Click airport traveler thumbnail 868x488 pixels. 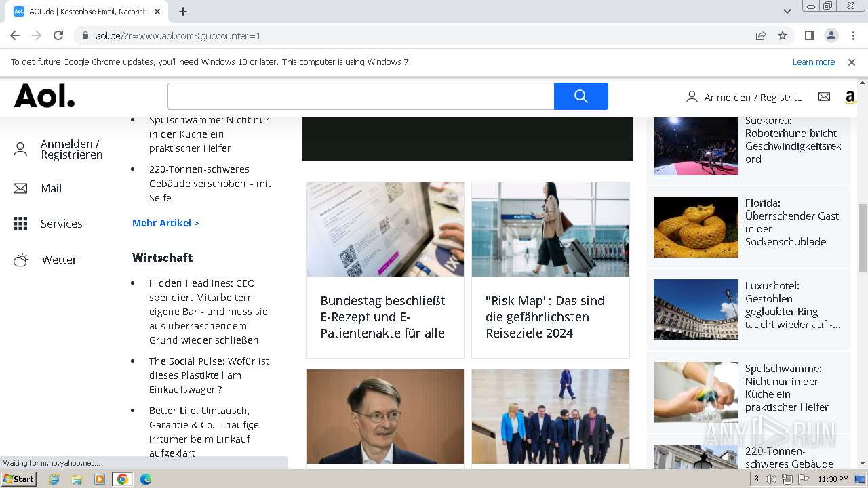point(551,229)
